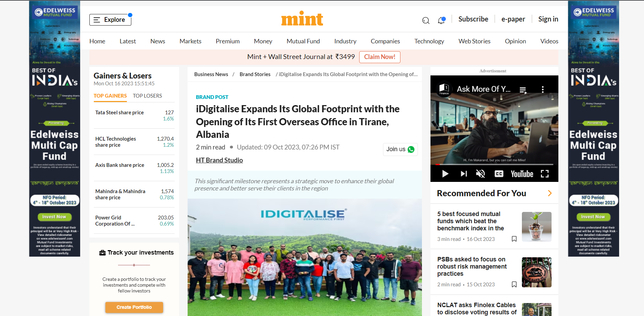Viewport: 644px width, 316px height.
Task: Expand Recommended For You arrow
Action: point(550,193)
